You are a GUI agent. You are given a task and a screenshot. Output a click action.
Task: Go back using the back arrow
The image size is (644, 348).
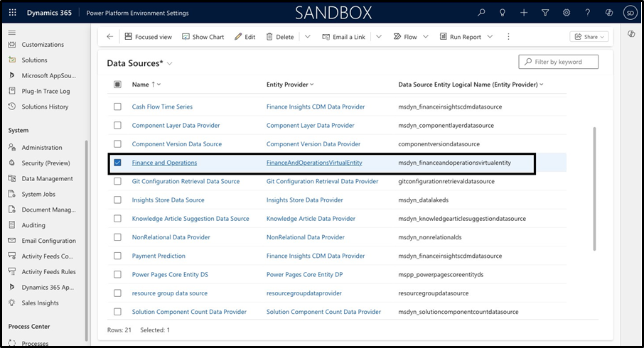pos(109,37)
